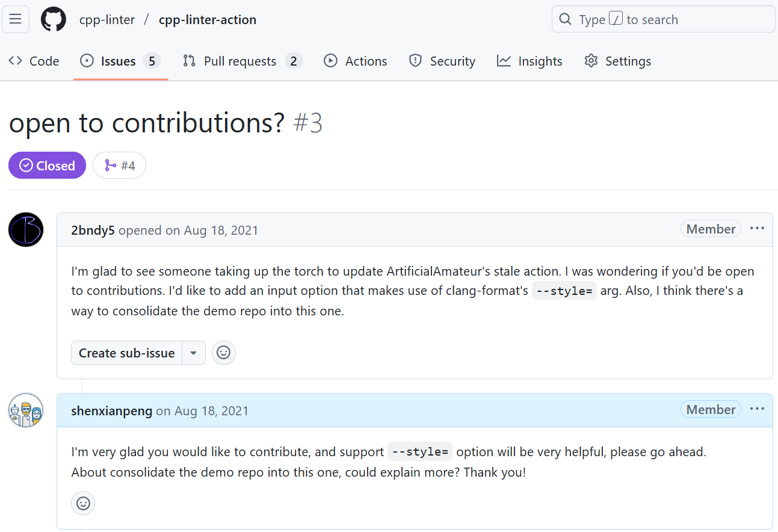Go to the Security tab
778x532 pixels.
coord(442,61)
